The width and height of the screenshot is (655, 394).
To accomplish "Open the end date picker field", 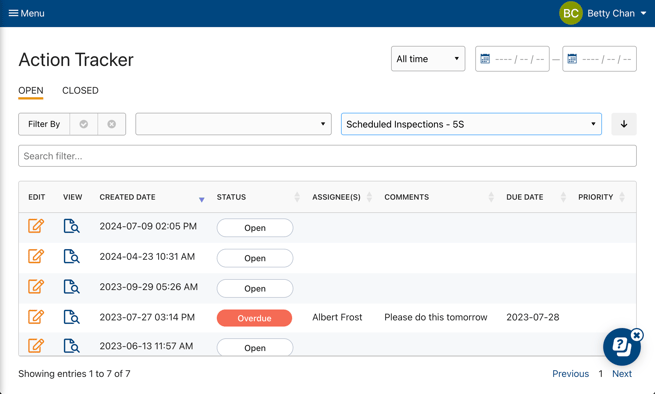I will point(599,59).
